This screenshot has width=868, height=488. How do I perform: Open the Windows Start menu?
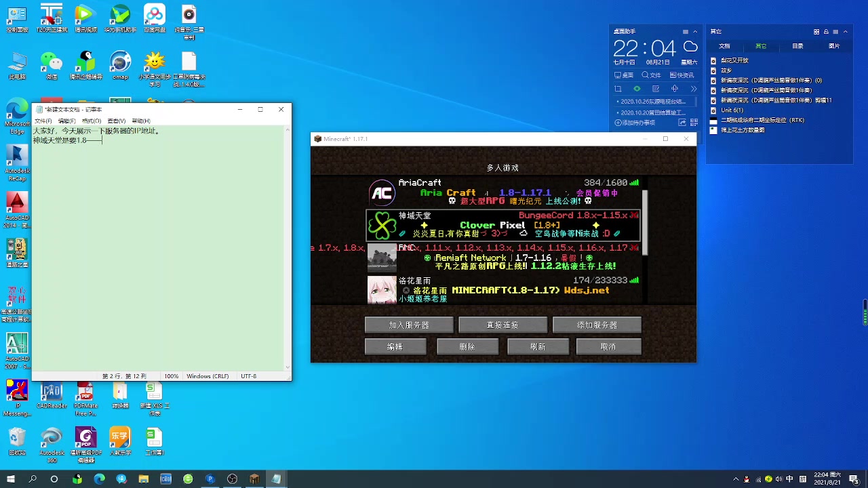(11, 479)
